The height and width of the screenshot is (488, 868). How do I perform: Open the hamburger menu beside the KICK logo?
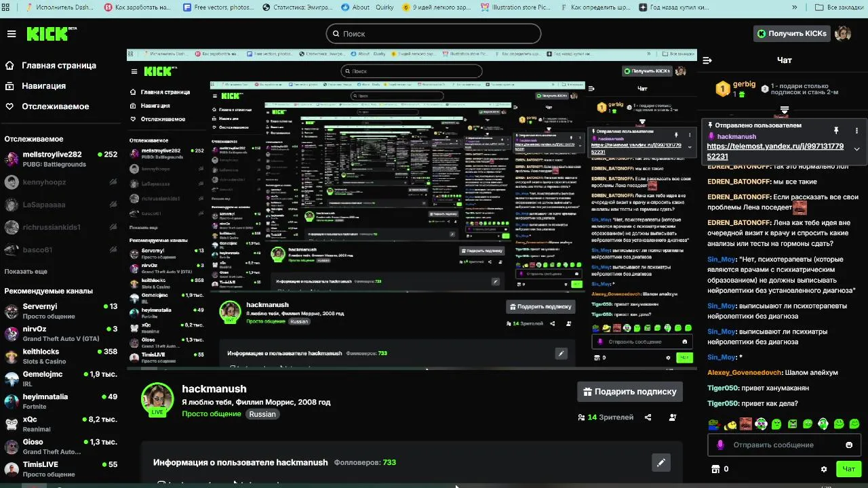pos(12,34)
